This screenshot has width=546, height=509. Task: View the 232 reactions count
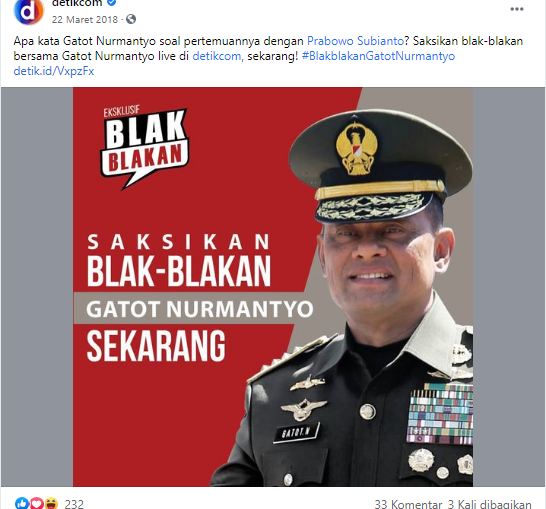coord(74,504)
